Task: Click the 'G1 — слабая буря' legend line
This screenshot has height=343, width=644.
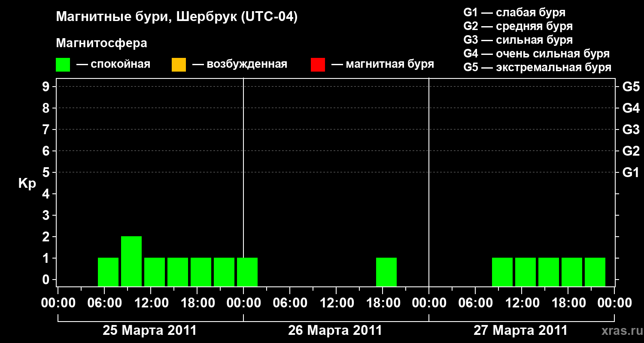Action: point(514,12)
